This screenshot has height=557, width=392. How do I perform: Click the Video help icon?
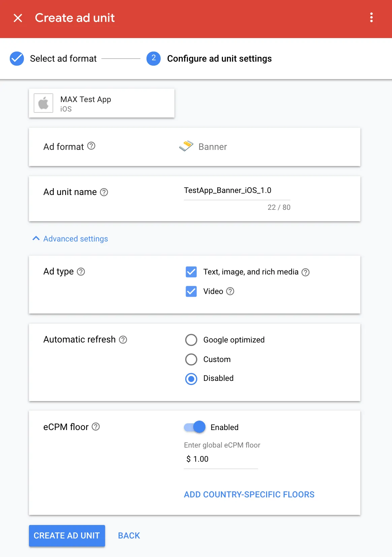(x=230, y=292)
